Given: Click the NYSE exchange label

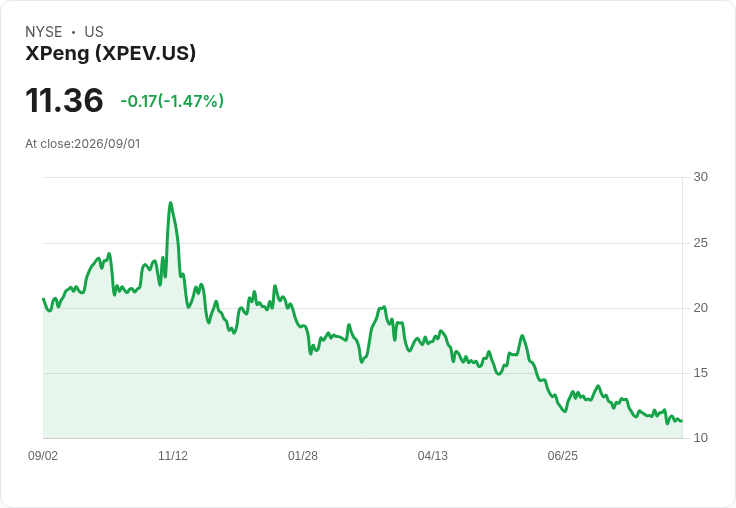Looking at the screenshot, I should pos(44,32).
